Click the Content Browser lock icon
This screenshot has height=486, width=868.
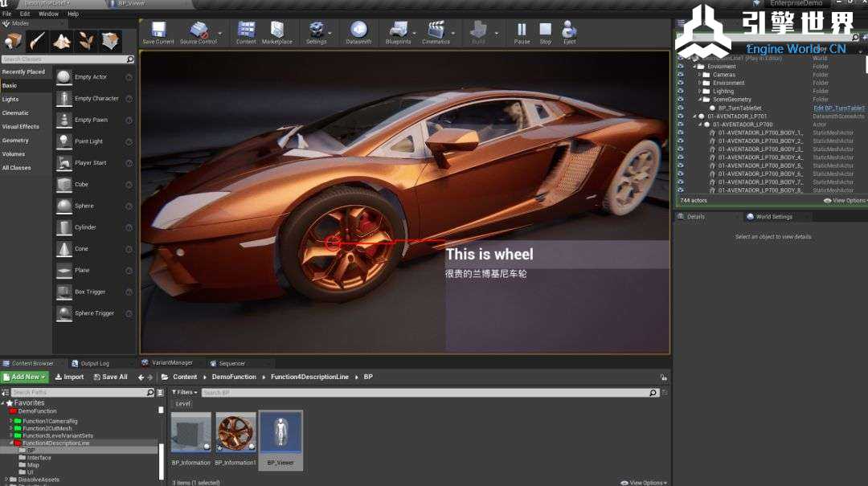(x=664, y=377)
